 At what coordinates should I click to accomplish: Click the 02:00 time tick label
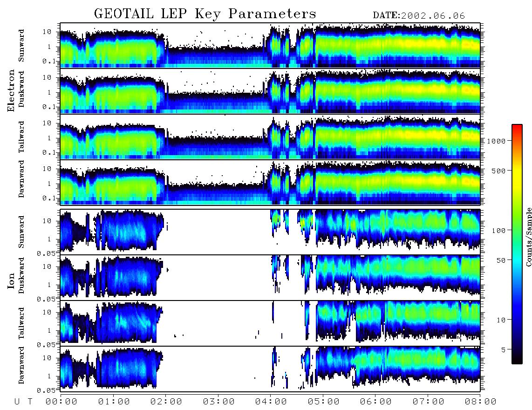(x=166, y=402)
